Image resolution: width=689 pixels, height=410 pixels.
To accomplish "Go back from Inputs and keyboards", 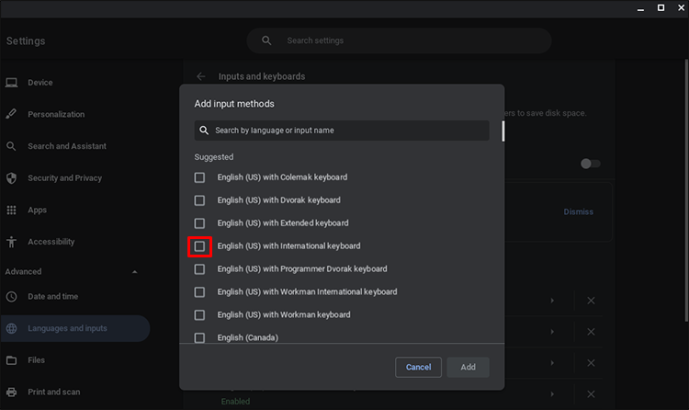I will [201, 76].
